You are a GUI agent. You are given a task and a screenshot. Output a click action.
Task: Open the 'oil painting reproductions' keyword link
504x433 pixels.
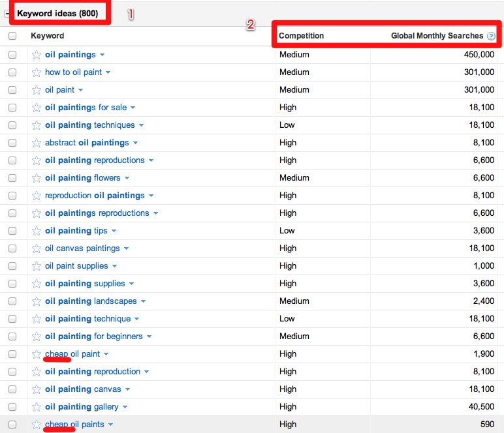(x=95, y=160)
